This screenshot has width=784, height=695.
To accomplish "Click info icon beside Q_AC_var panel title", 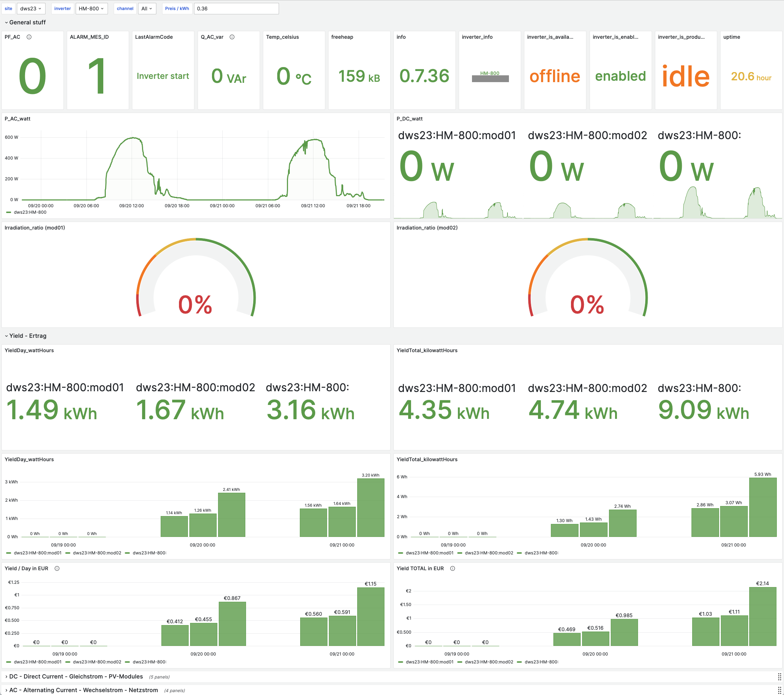I will (x=232, y=37).
